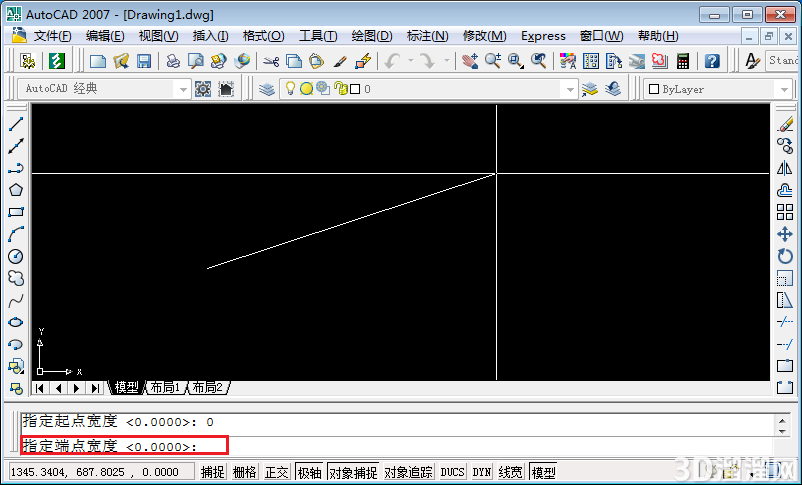Select the Rectangle tool

point(16,212)
